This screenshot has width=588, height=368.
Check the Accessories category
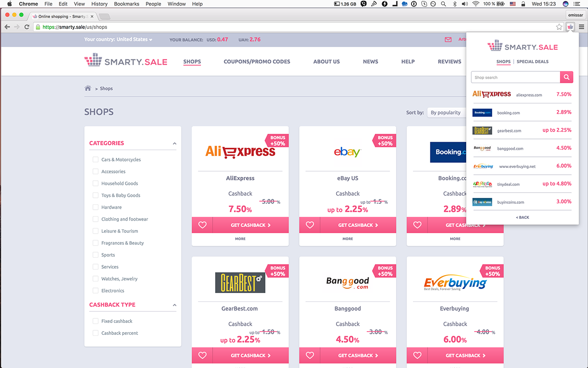(96, 172)
